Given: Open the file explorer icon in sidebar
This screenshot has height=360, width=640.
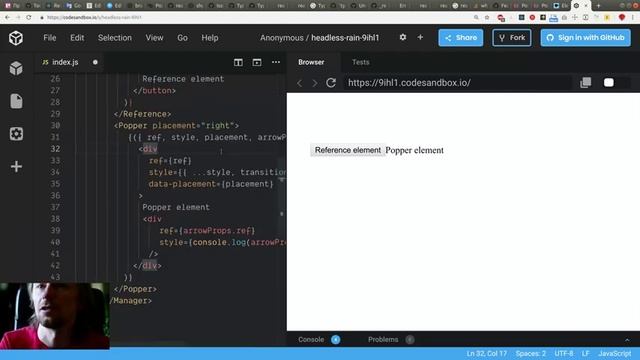Looking at the screenshot, I should pos(16,101).
